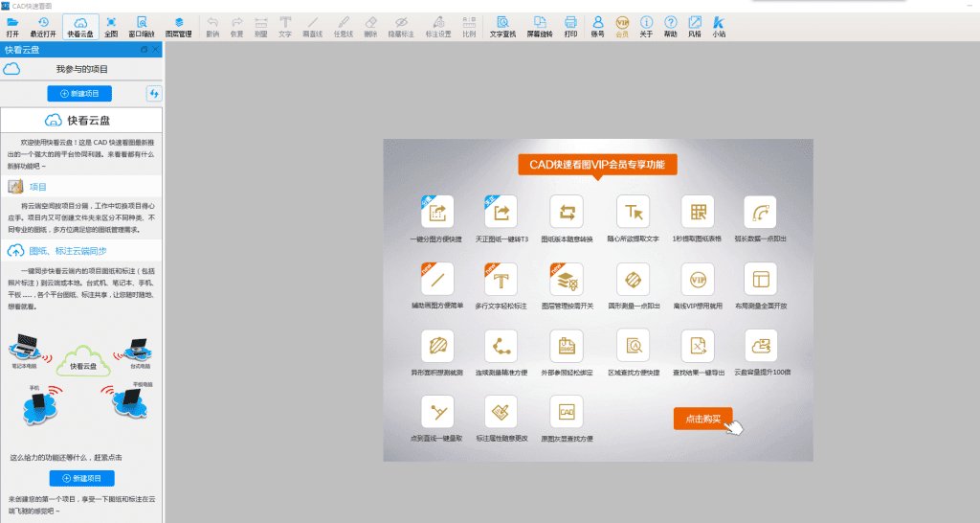Select the 我参与的项目 header

81,69
